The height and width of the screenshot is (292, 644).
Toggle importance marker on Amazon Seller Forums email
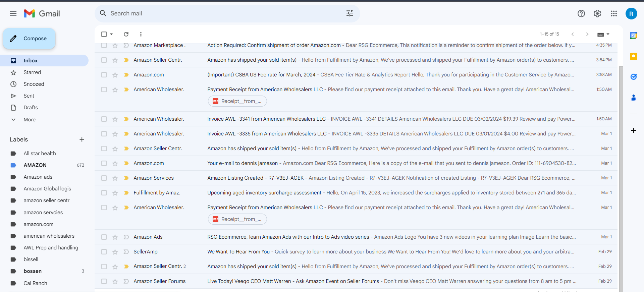tap(126, 281)
